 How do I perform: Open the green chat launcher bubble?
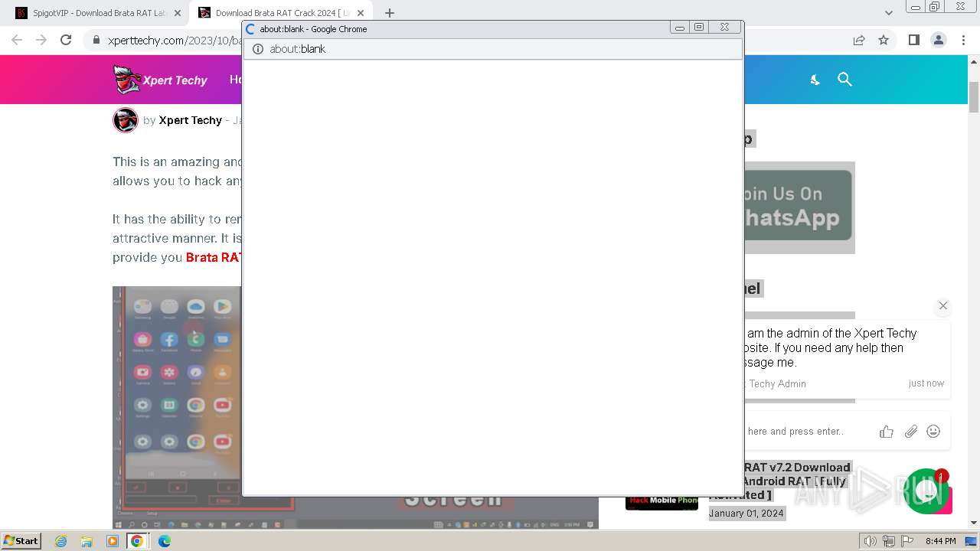[926, 491]
